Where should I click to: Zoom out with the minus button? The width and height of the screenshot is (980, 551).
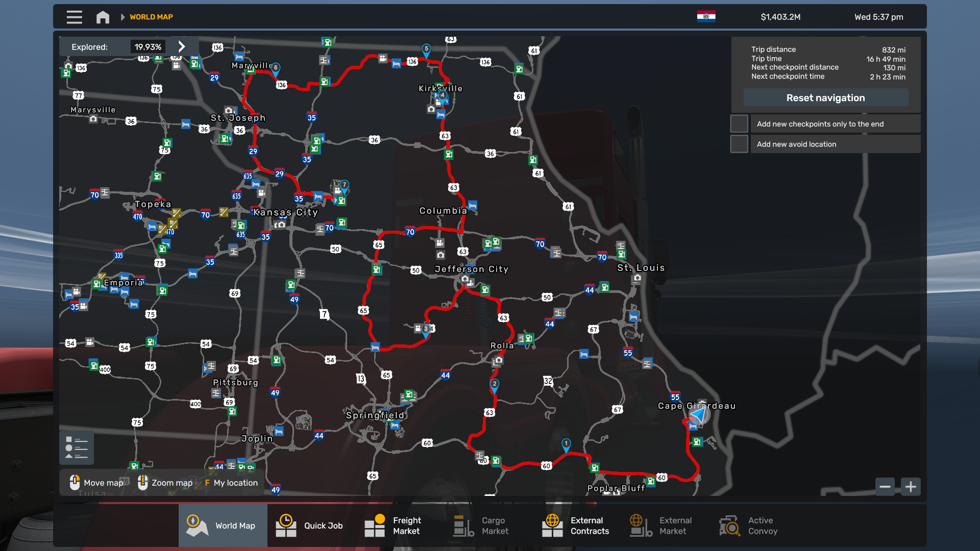click(x=885, y=487)
